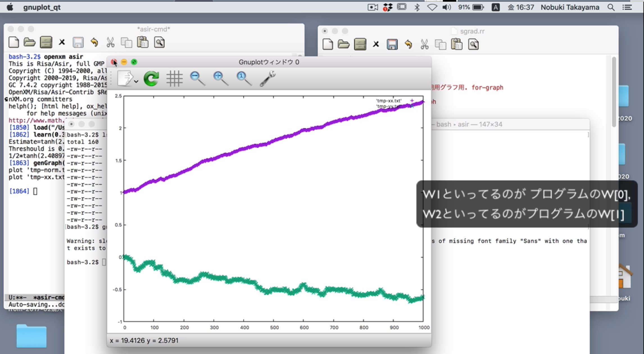
Task: Open the Apple menu
Action: pos(10,7)
